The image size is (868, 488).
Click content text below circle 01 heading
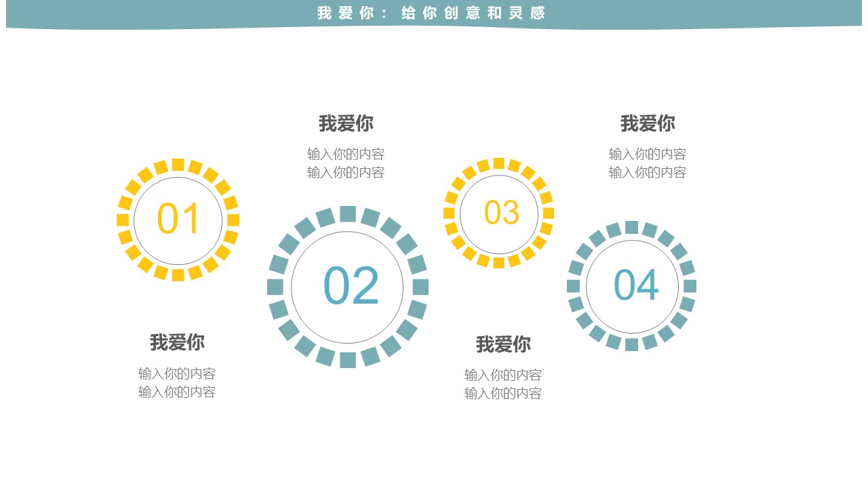pos(177,383)
